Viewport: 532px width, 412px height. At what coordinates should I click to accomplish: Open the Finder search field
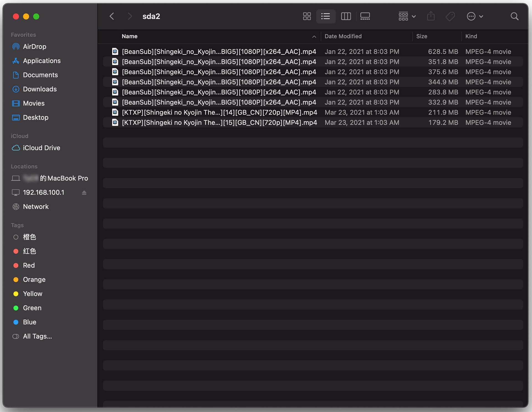coord(514,16)
